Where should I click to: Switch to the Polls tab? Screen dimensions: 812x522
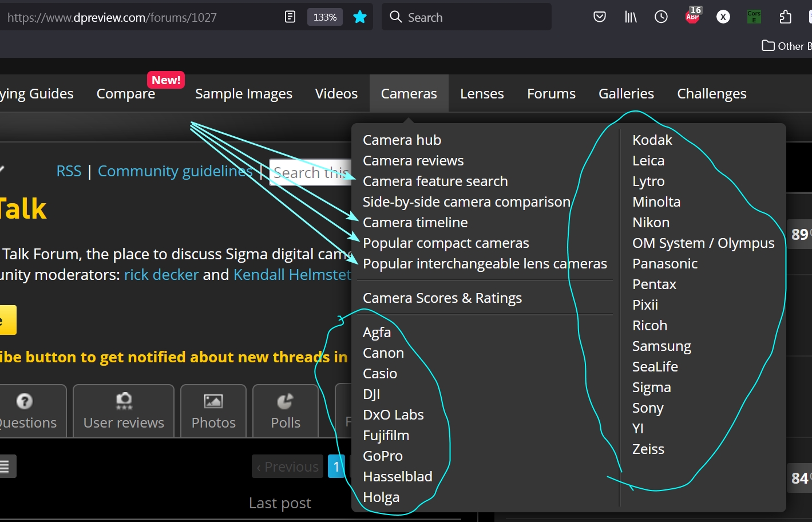(285, 412)
